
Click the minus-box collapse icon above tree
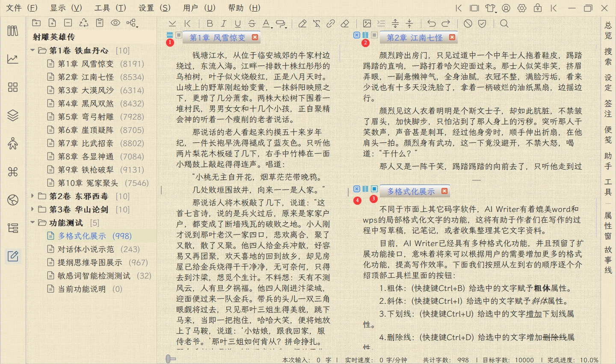(68, 23)
